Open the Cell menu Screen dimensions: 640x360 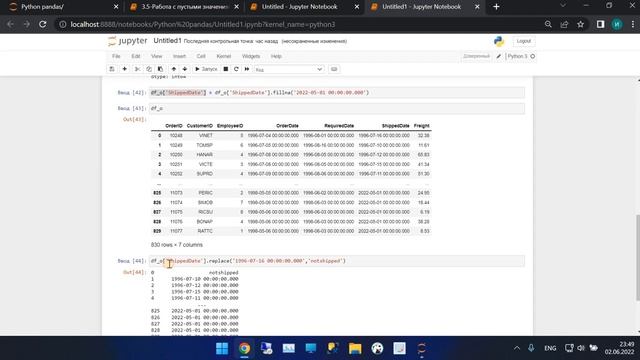(201, 56)
